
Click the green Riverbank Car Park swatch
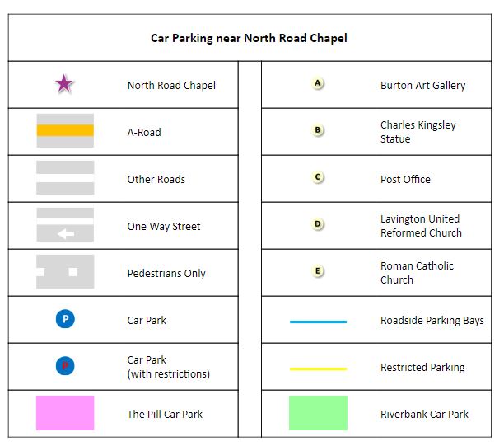click(x=318, y=413)
